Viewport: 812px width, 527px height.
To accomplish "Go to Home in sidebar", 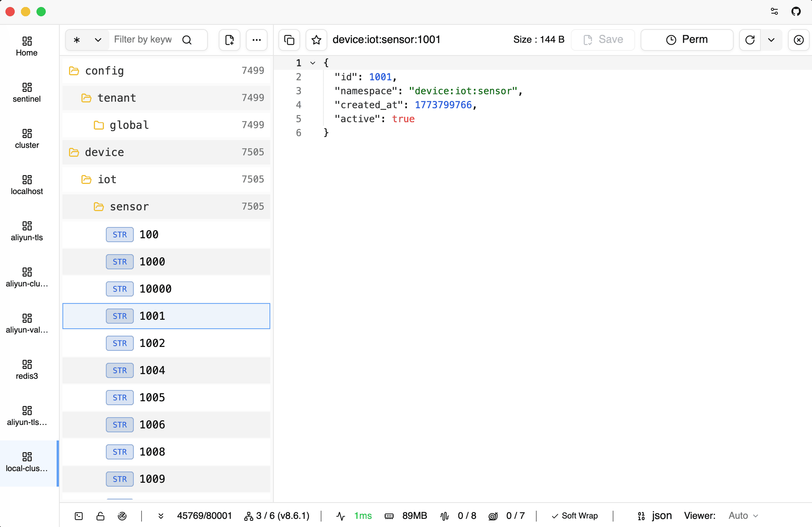I will pyautogui.click(x=27, y=46).
